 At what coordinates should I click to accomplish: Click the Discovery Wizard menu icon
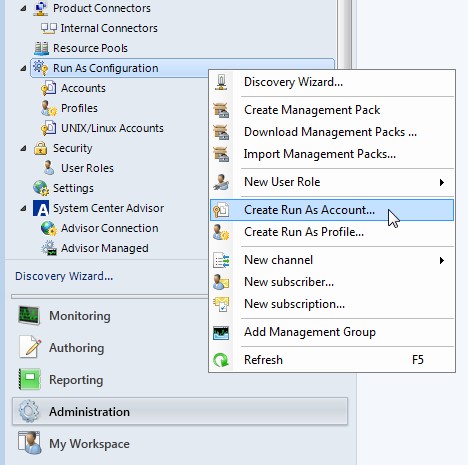pyautogui.click(x=221, y=82)
